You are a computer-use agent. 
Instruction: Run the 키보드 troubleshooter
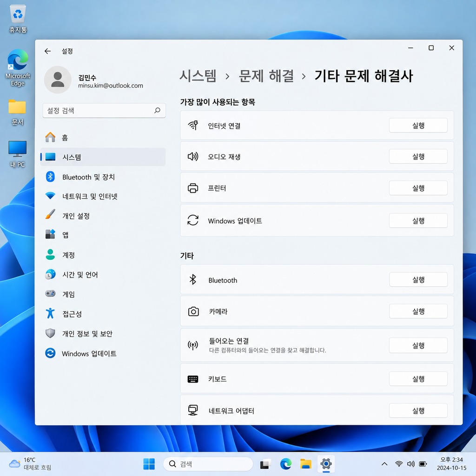418,379
